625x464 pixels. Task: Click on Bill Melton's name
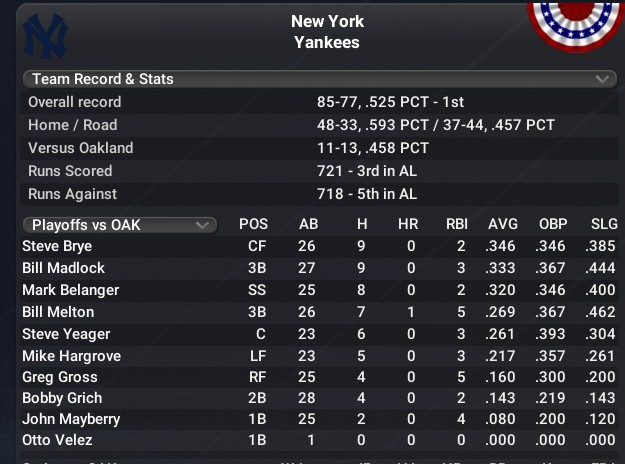tap(58, 312)
